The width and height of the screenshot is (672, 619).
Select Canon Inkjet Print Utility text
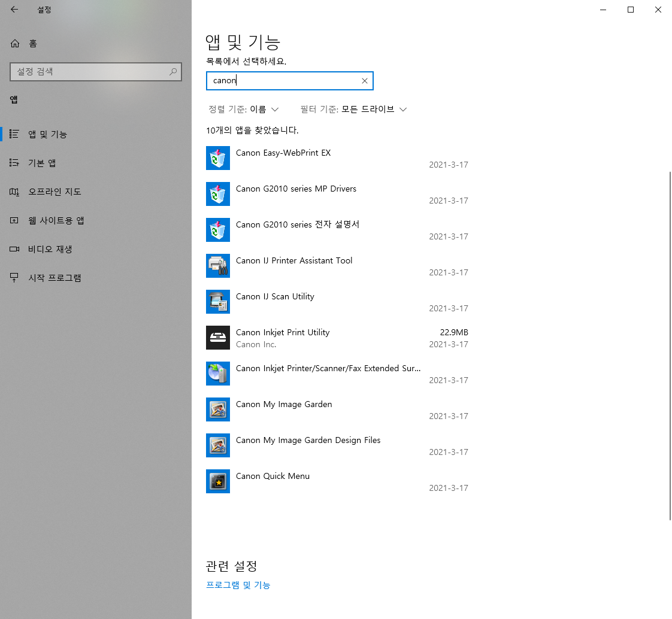point(283,332)
